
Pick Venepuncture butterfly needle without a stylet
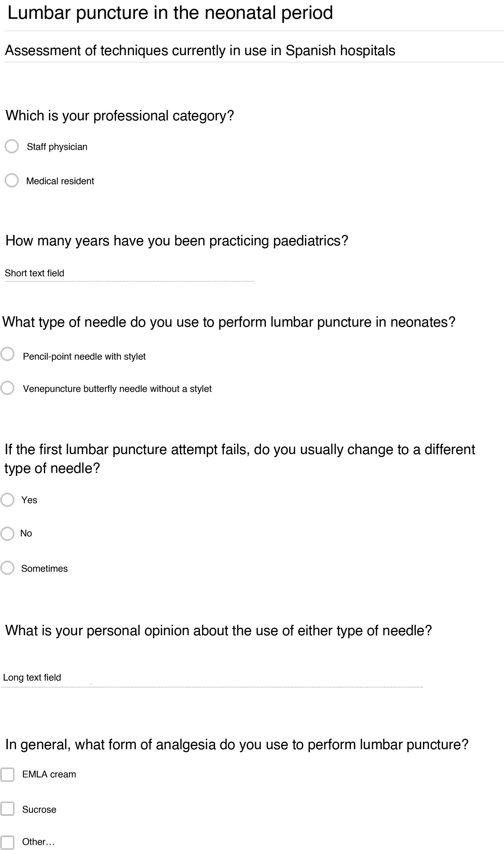tap(7, 388)
